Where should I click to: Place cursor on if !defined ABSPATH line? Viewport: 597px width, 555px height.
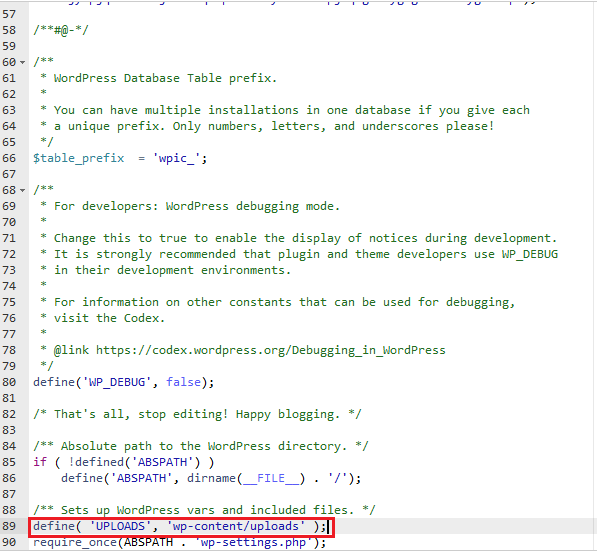coord(124,462)
